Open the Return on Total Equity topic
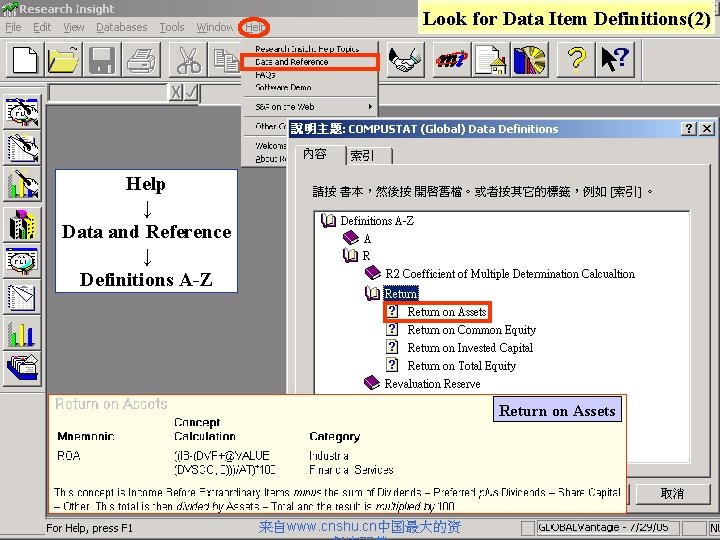Screen dimensions: 720x540 click(461, 366)
